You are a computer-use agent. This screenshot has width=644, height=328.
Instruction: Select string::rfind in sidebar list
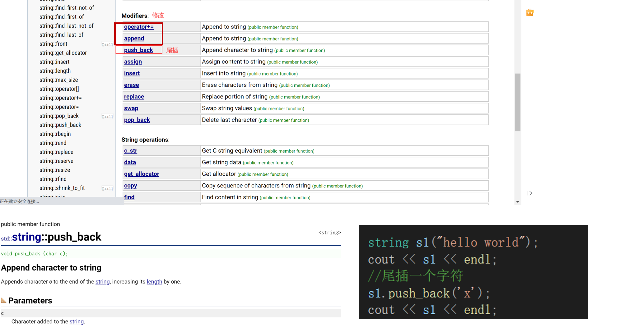pos(53,179)
